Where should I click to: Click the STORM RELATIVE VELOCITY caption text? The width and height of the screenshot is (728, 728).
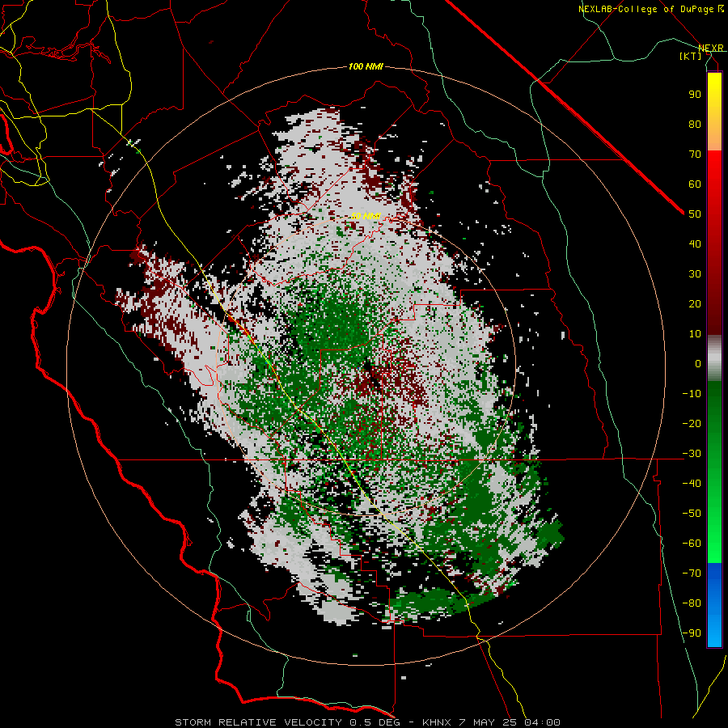[x=258, y=722]
